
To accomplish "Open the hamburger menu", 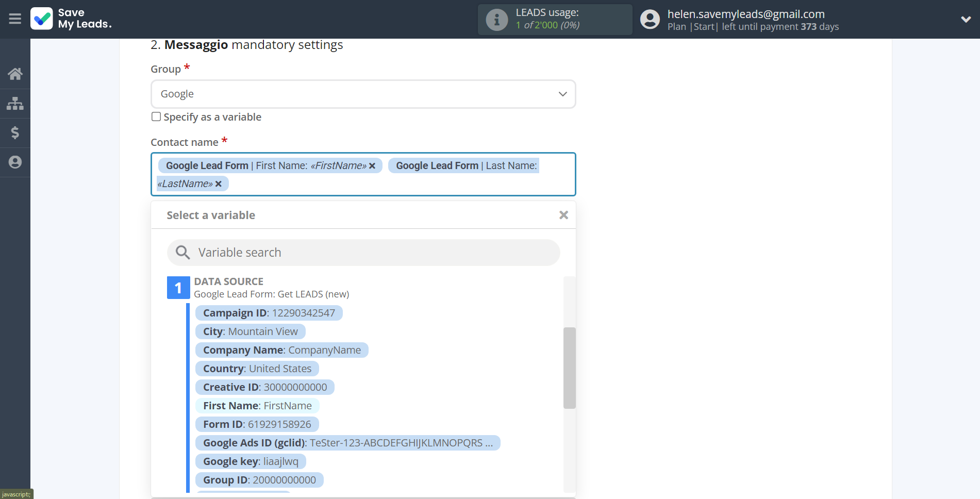I will (x=15, y=19).
